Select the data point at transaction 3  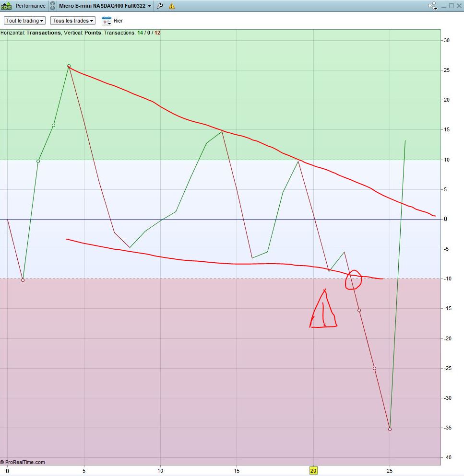(x=53, y=126)
